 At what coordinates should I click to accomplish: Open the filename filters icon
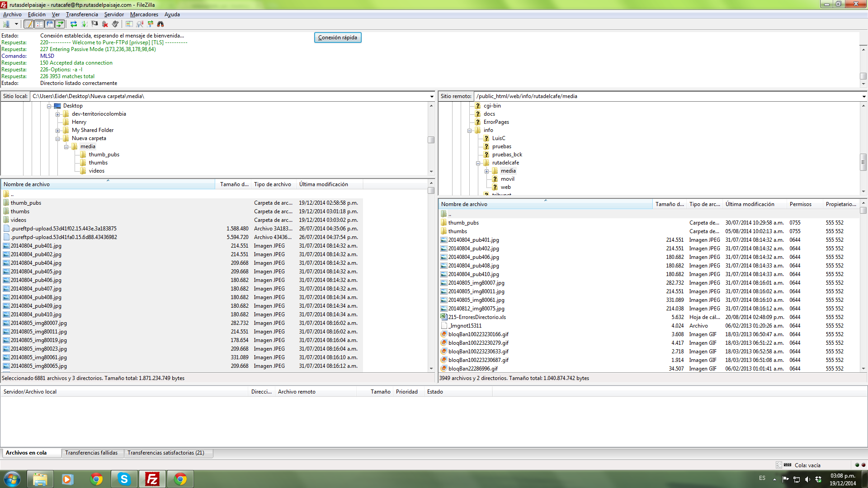point(140,24)
